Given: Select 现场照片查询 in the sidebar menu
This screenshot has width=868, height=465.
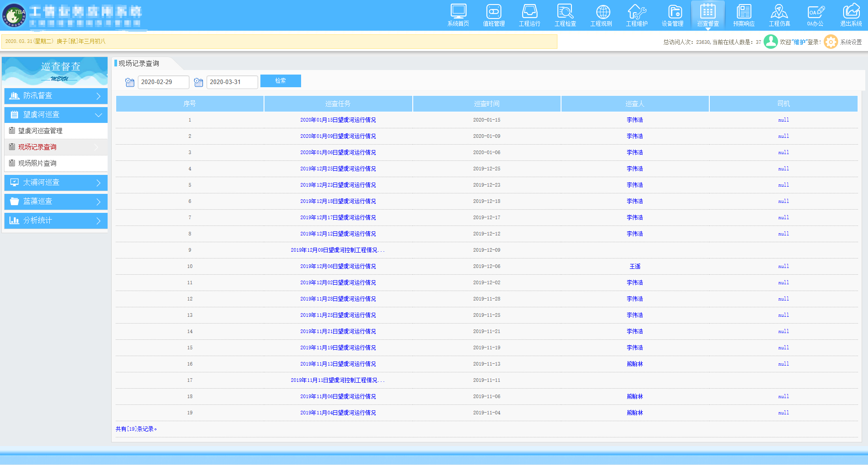Looking at the screenshot, I should click(37, 163).
